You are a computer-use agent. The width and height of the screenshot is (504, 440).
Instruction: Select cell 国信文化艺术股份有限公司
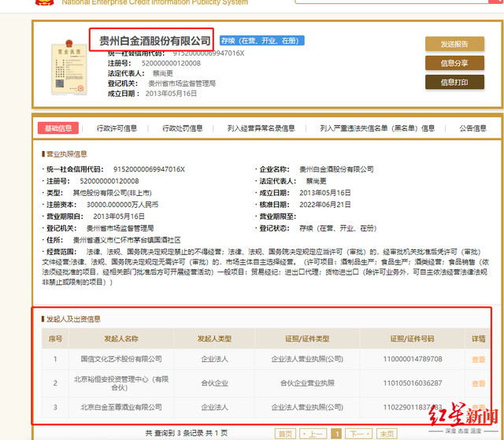[121, 359]
